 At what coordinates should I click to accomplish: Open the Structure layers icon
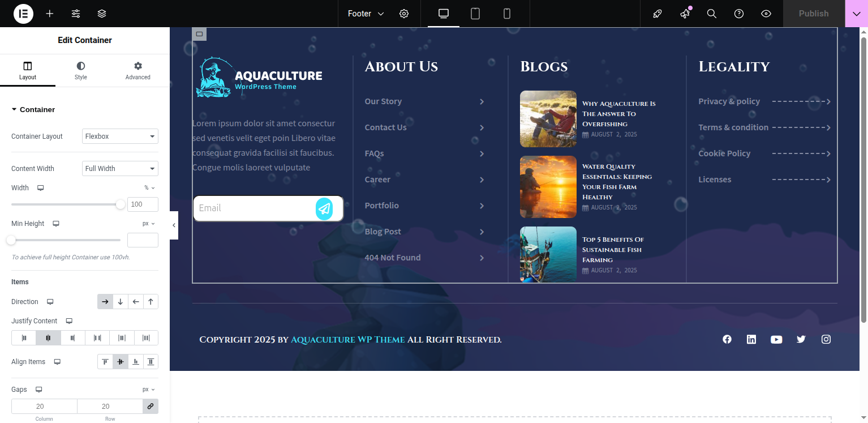102,14
